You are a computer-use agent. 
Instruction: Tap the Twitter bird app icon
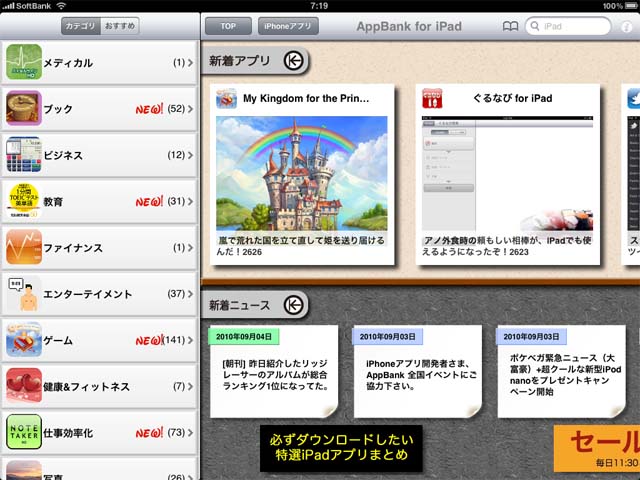[633, 98]
